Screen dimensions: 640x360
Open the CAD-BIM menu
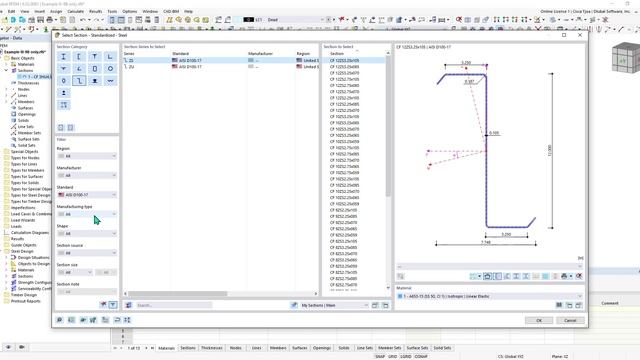coord(171,11)
